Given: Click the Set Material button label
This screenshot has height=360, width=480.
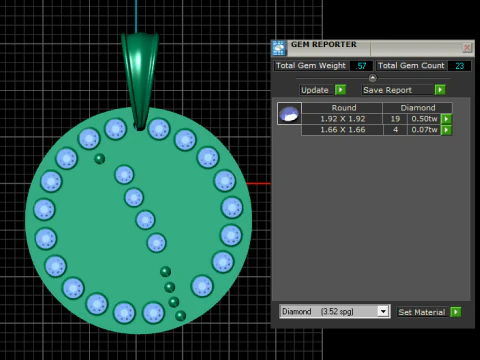Looking at the screenshot, I should 422,312.
